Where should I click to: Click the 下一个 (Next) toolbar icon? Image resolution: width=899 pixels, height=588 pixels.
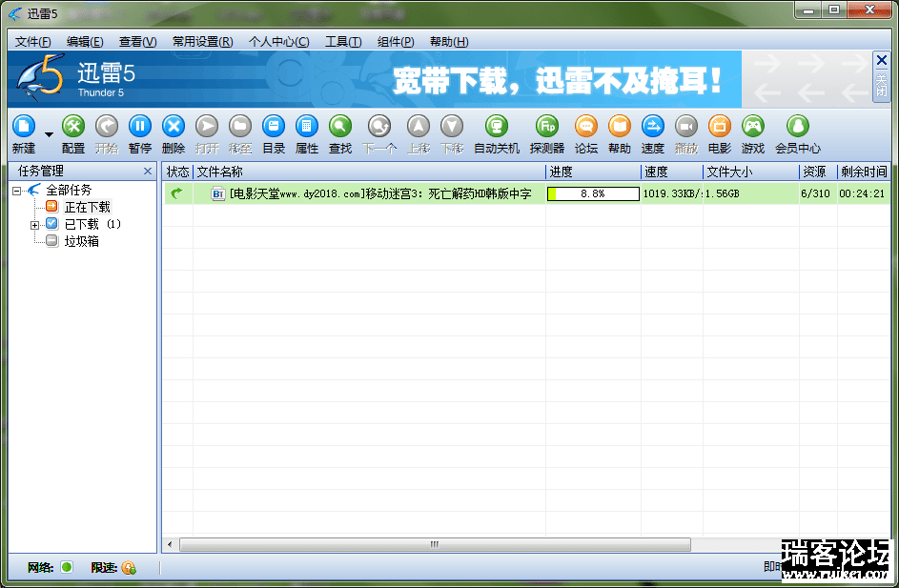coord(379,127)
